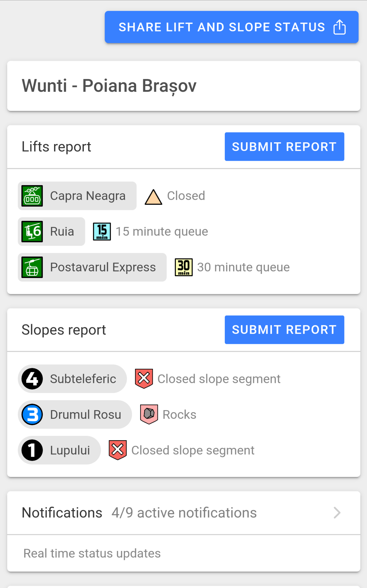The image size is (367, 588).
Task: Tap the closed segment icon beside Lupului
Action: 118,450
